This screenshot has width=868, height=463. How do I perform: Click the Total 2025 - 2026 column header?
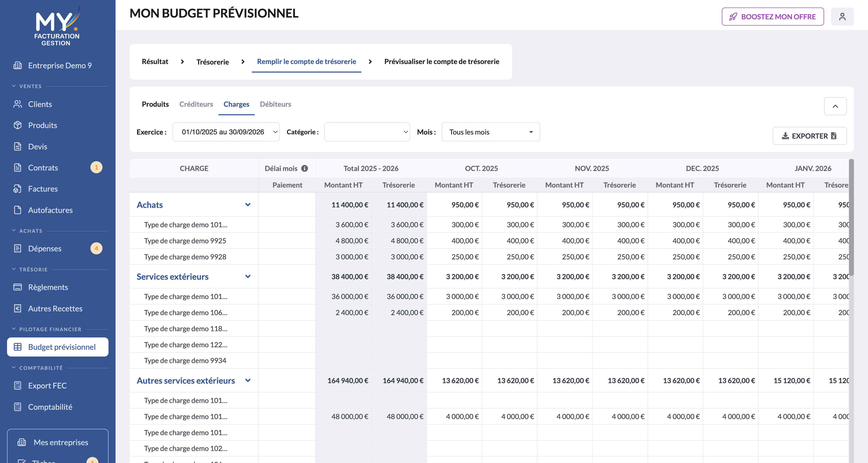click(371, 168)
